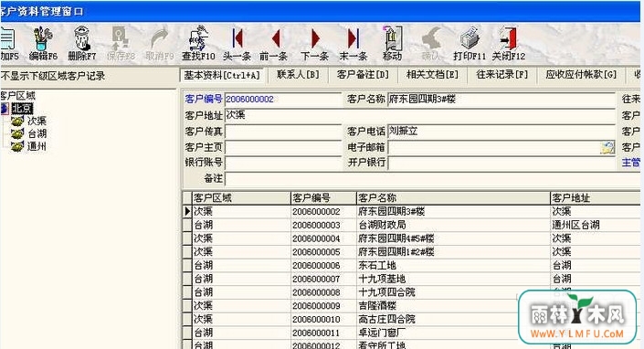
Task: Click the 客户传真 input field
Action: tap(282, 132)
